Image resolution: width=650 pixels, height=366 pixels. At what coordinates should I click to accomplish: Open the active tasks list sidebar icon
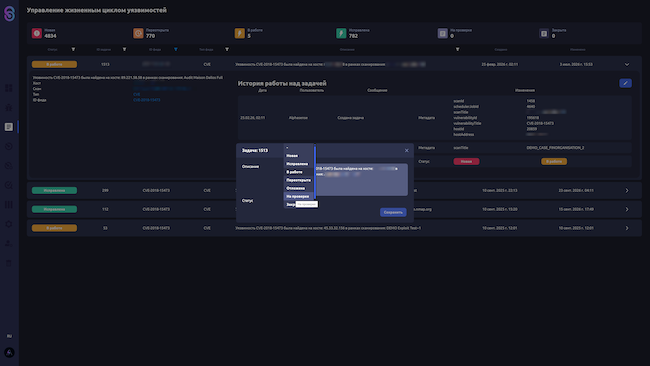tap(9, 127)
